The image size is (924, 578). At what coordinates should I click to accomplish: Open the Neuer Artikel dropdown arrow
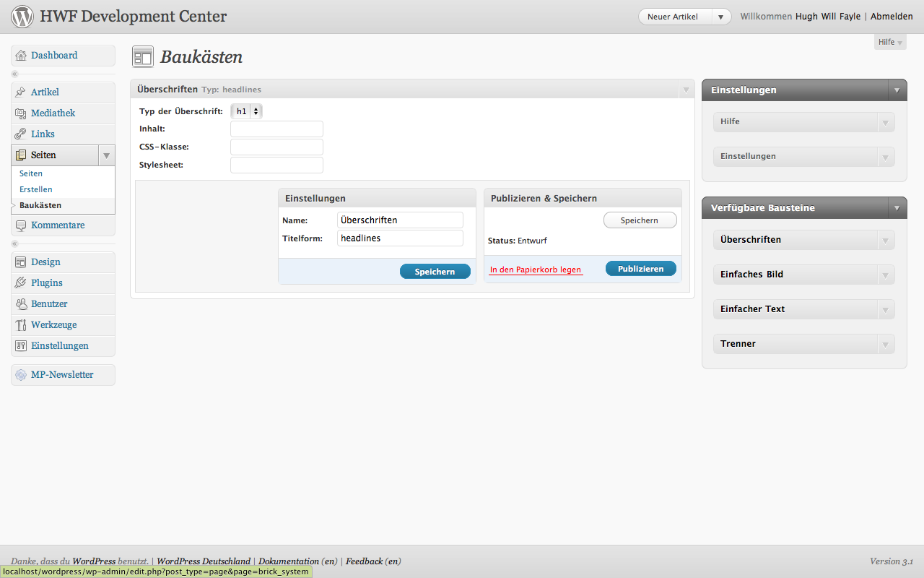pos(721,17)
